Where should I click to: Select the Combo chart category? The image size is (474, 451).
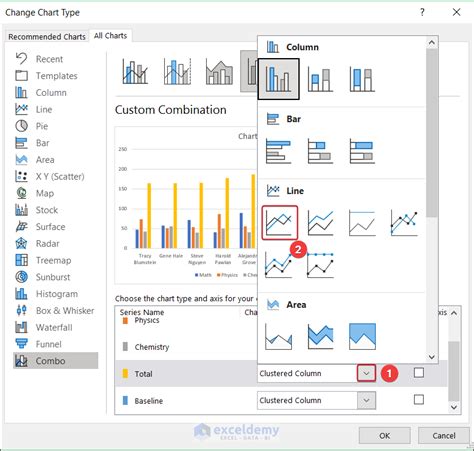56,361
